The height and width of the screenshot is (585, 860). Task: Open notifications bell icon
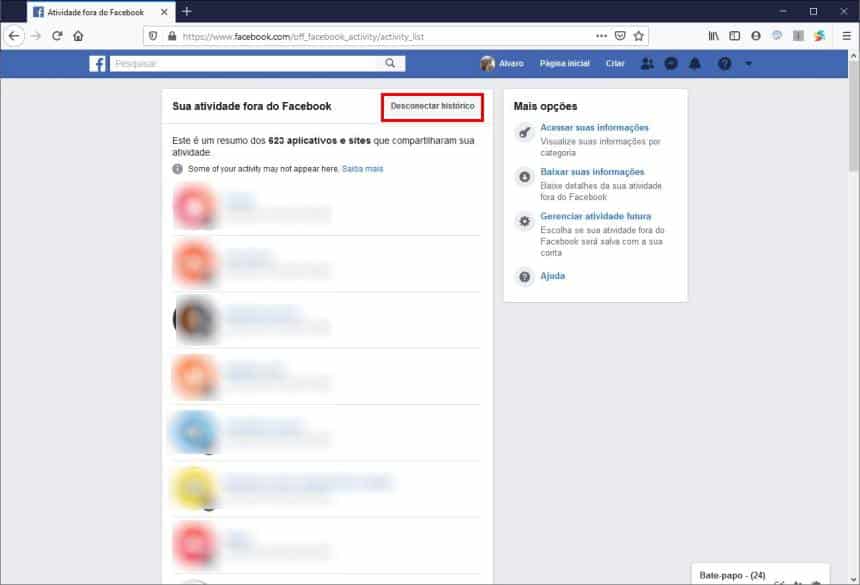click(x=695, y=64)
